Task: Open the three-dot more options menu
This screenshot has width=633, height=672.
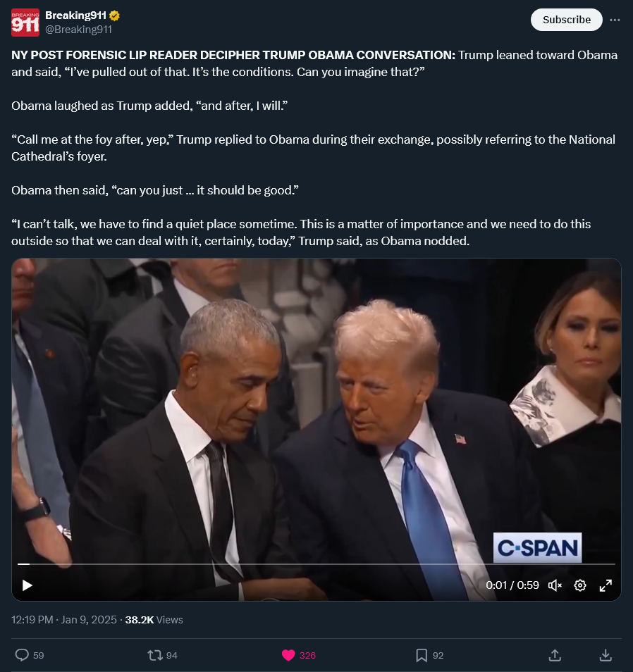Action: tap(615, 20)
